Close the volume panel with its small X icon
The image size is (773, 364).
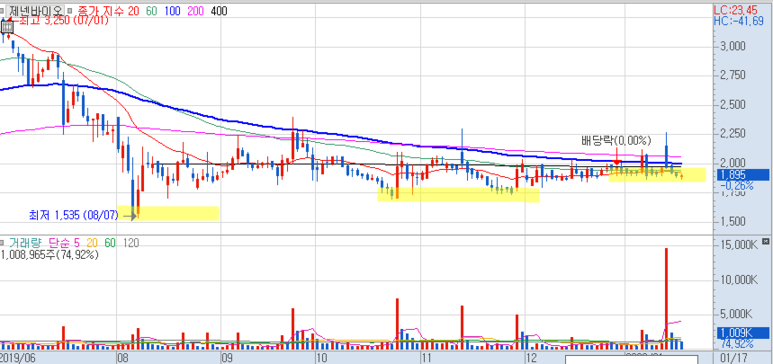click(x=765, y=241)
